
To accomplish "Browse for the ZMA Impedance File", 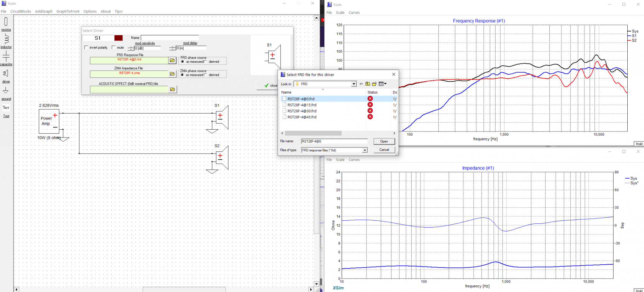I will [x=172, y=74].
